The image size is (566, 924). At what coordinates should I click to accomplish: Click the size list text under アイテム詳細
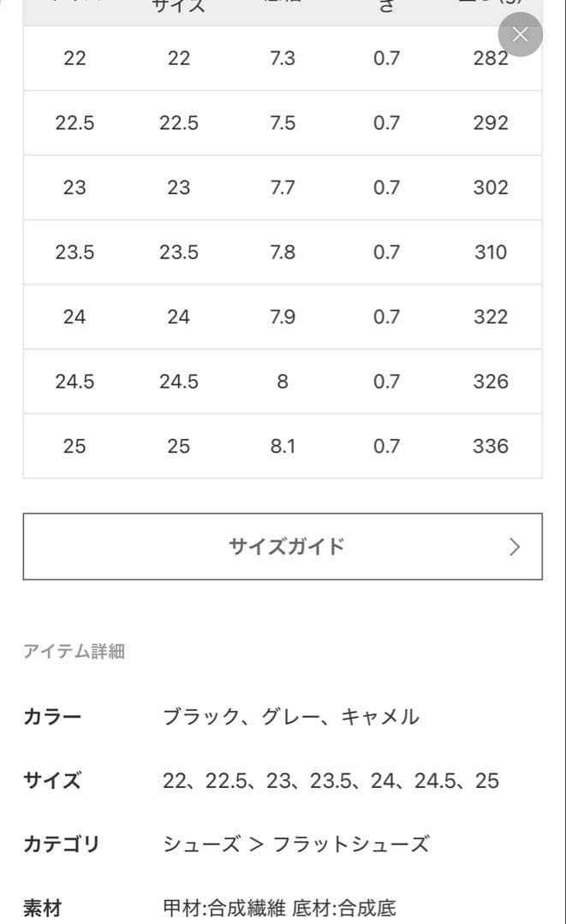click(331, 780)
